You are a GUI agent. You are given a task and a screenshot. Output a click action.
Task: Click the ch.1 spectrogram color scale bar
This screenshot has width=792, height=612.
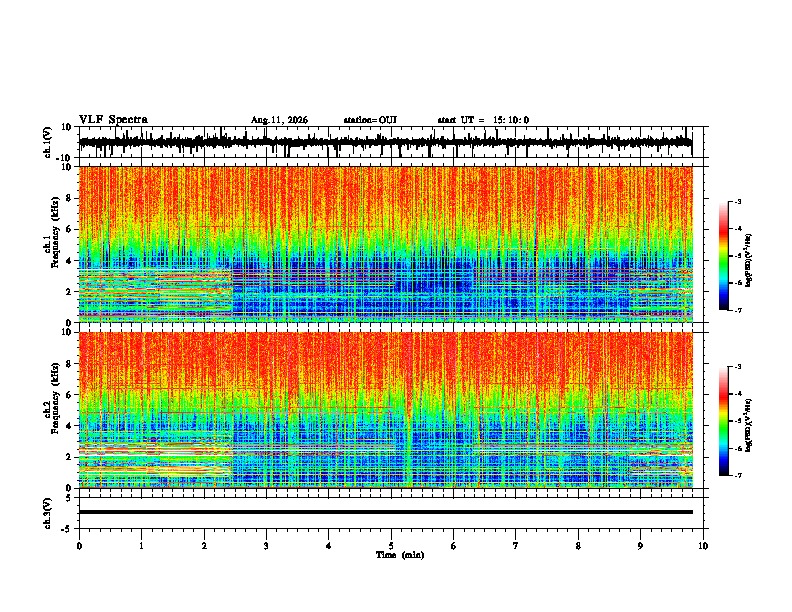click(724, 256)
